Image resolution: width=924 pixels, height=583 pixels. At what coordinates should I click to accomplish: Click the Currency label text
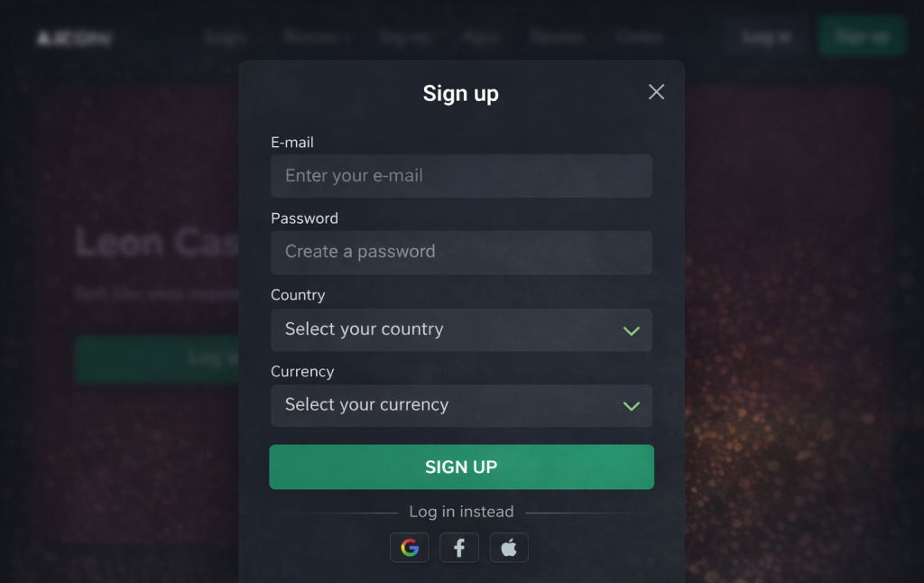click(302, 372)
